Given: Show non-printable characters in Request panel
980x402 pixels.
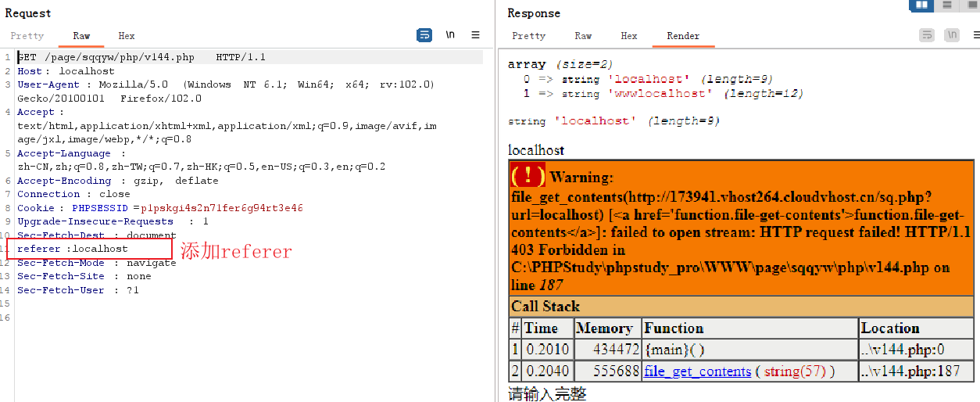Looking at the screenshot, I should pyautogui.click(x=450, y=35).
